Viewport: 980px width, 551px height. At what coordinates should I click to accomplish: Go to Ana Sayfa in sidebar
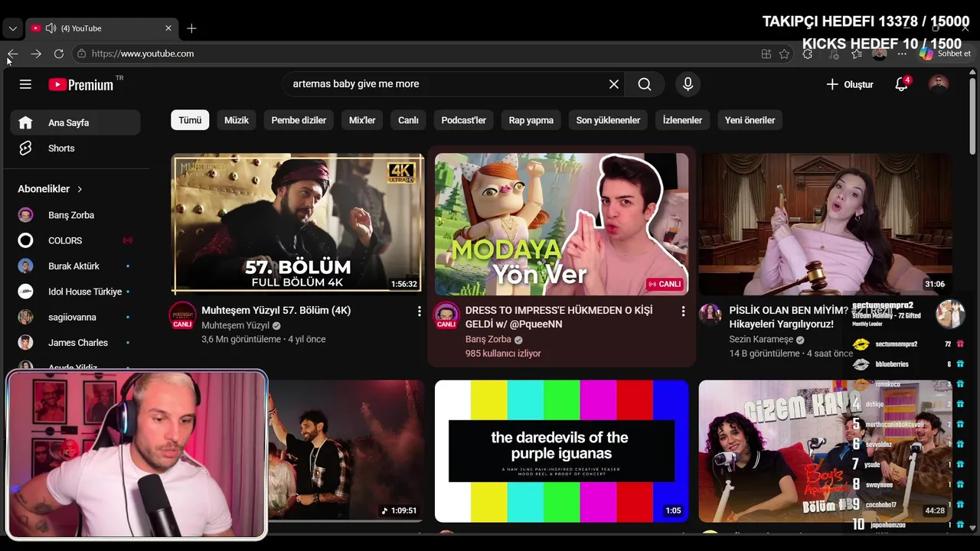tap(75, 122)
